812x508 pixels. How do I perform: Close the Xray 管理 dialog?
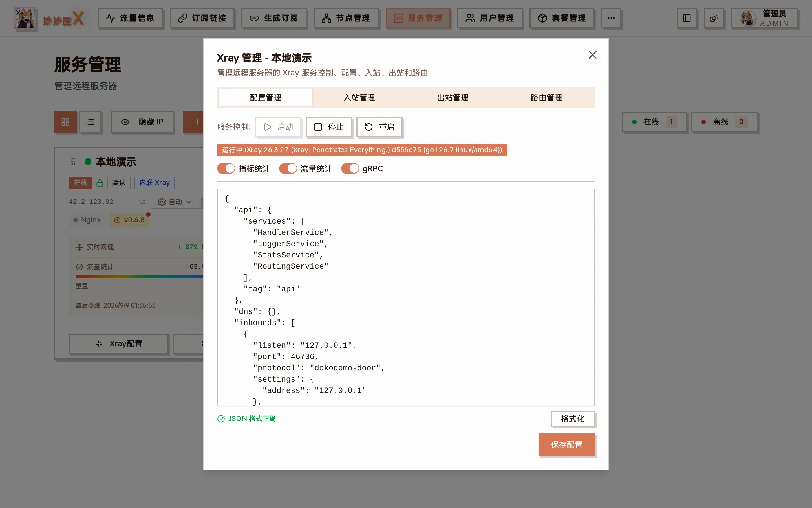pyautogui.click(x=593, y=55)
